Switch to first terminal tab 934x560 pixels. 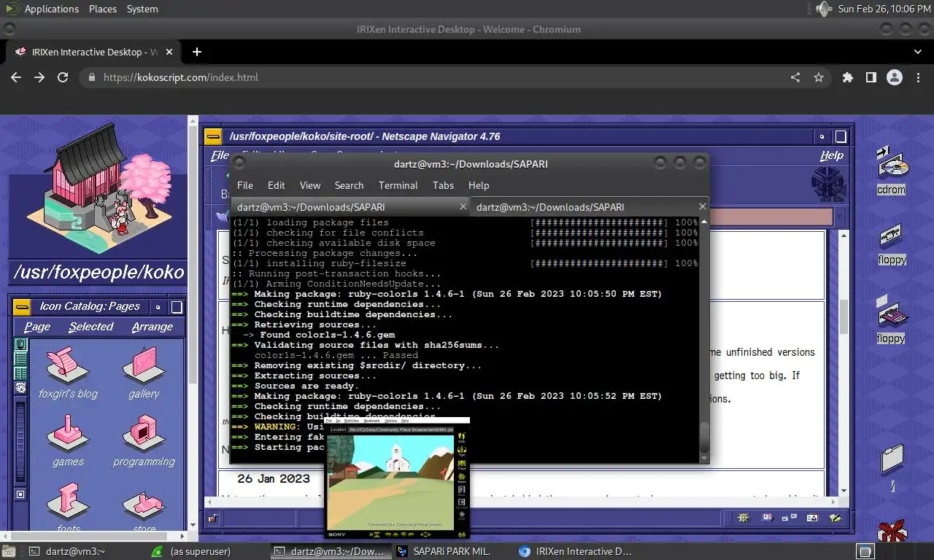pos(350,207)
